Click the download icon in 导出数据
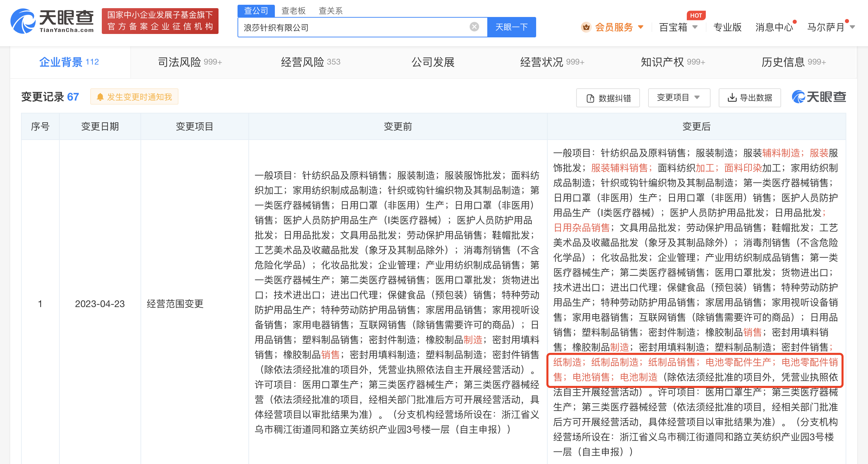The width and height of the screenshot is (868, 464). point(732,98)
